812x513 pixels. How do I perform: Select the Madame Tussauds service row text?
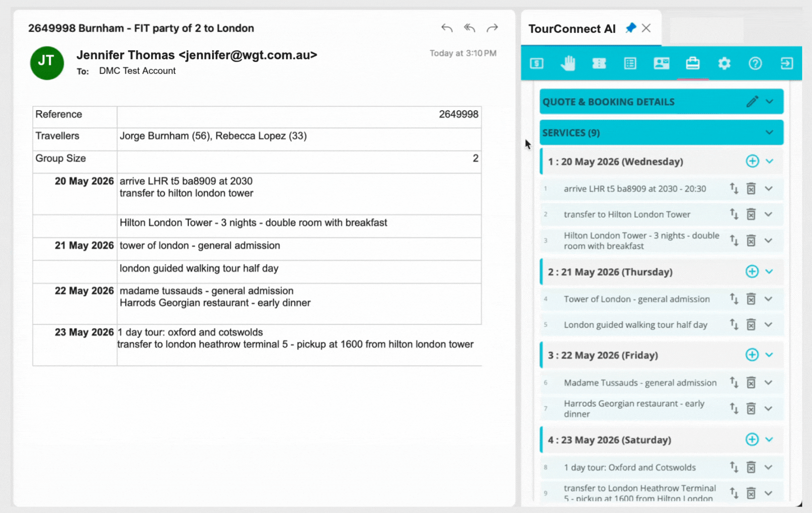640,383
